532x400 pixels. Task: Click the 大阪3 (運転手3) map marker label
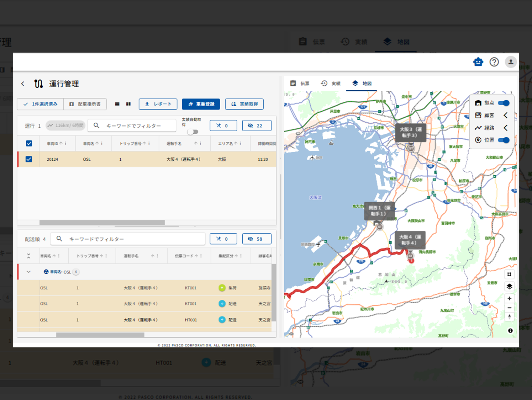click(x=411, y=133)
